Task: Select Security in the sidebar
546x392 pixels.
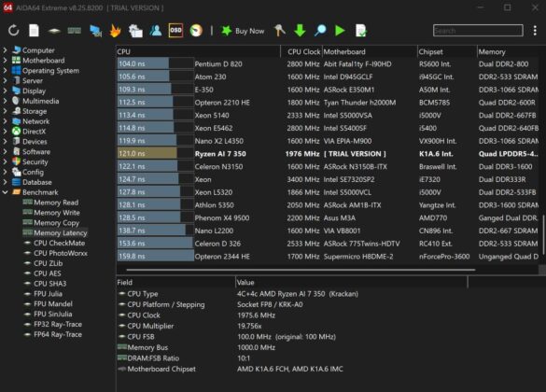Action: pyautogui.click(x=35, y=161)
